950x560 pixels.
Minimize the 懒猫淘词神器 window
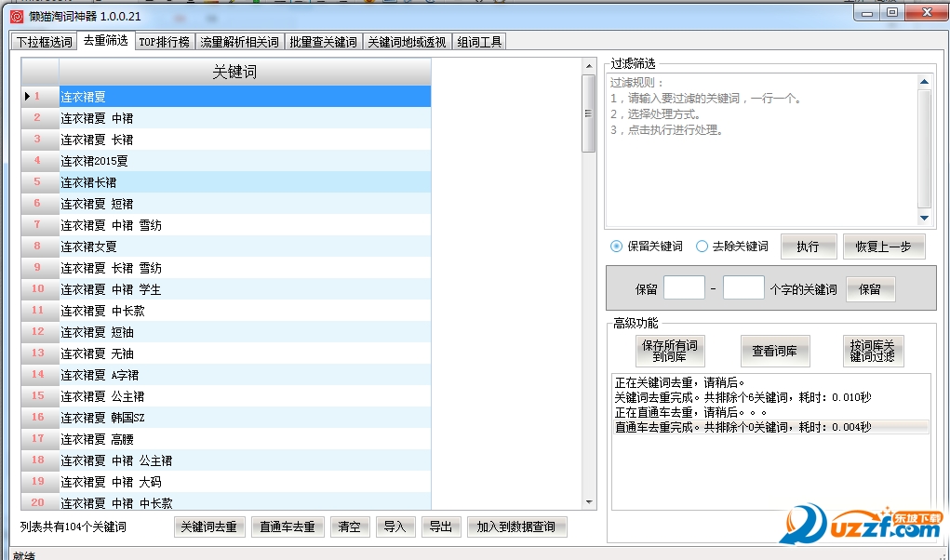coord(867,12)
